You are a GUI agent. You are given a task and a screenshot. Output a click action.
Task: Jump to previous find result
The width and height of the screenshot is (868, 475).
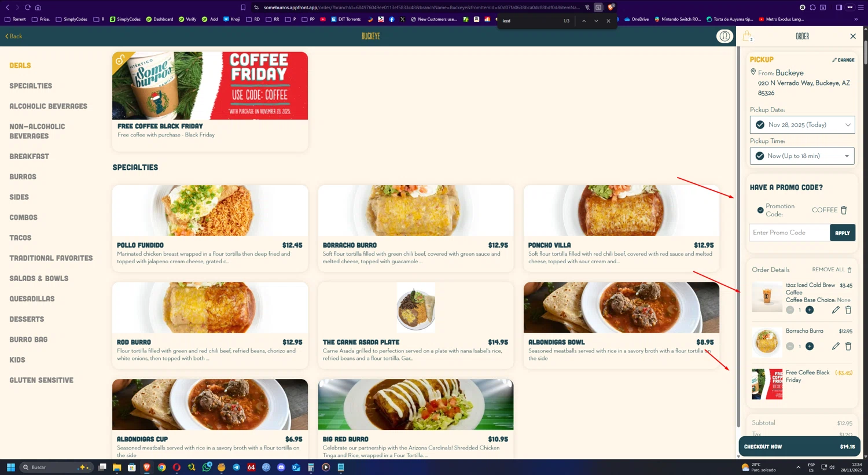[584, 21]
